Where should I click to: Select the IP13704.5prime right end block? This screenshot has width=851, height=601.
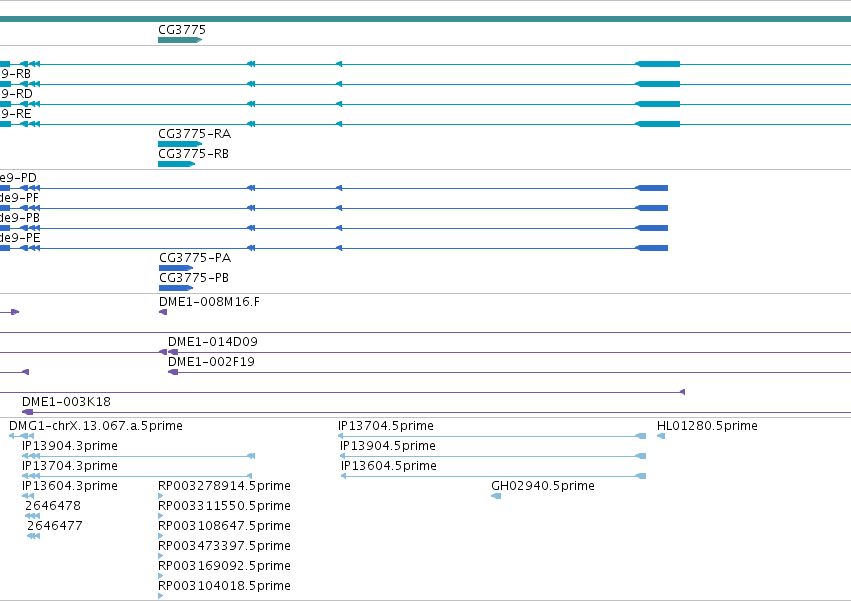640,436
